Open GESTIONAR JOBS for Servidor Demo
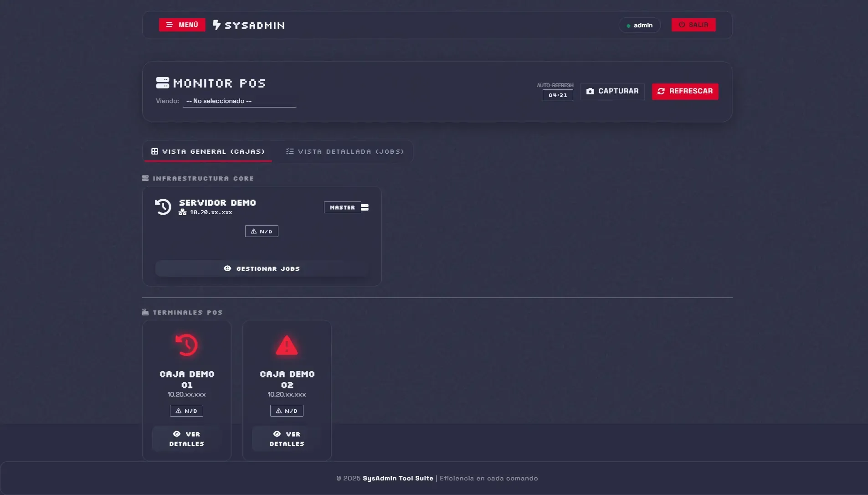 [x=262, y=268]
